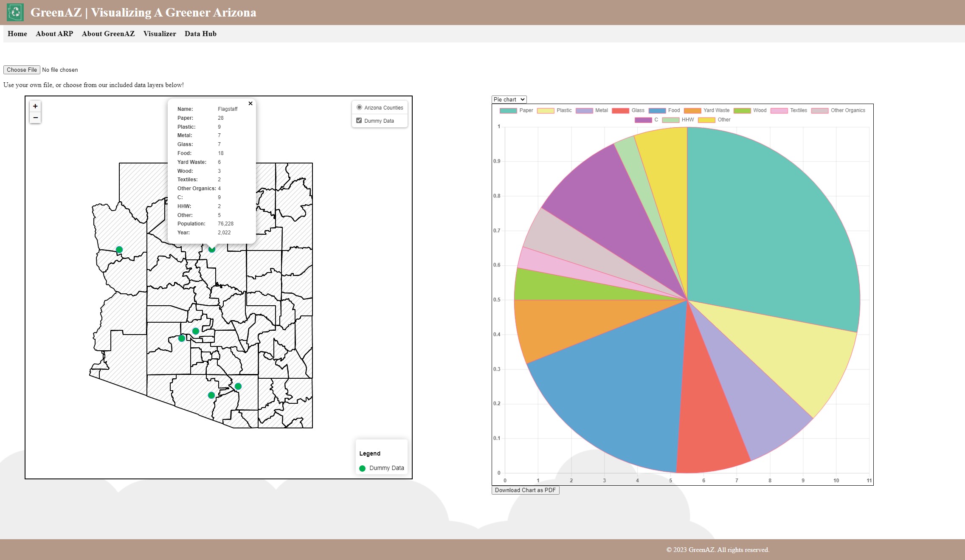Toggle the Paper legend swatch

pos(508,110)
